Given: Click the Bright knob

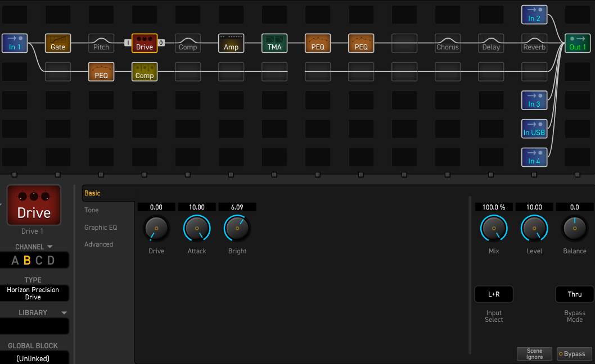Looking at the screenshot, I should tap(237, 228).
